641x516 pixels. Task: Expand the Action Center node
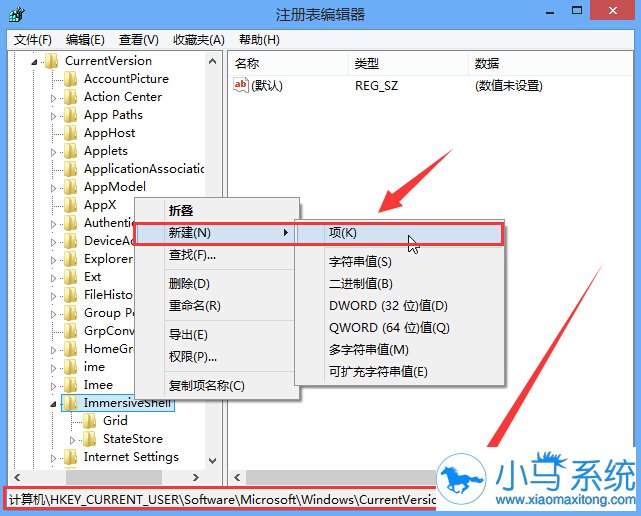(x=53, y=98)
